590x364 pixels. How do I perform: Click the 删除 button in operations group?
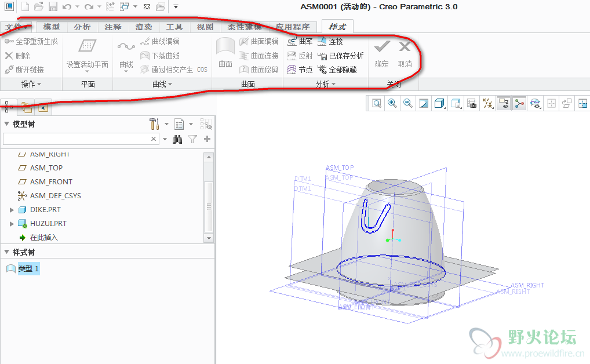(18, 56)
